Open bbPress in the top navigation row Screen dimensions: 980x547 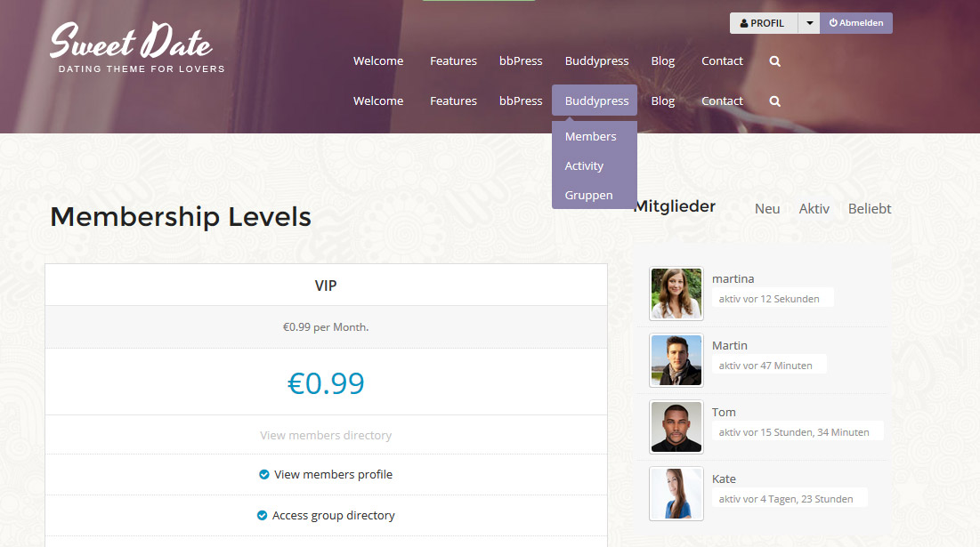(521, 61)
